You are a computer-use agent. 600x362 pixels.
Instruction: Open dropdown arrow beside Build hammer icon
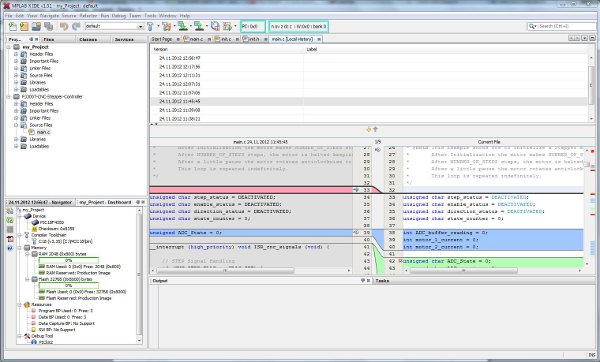tap(158, 26)
